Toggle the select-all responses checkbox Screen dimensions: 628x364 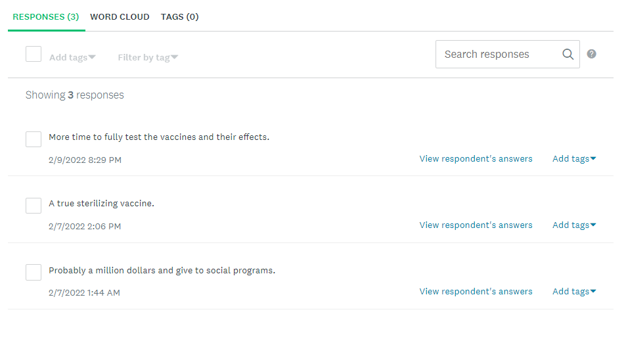click(34, 54)
